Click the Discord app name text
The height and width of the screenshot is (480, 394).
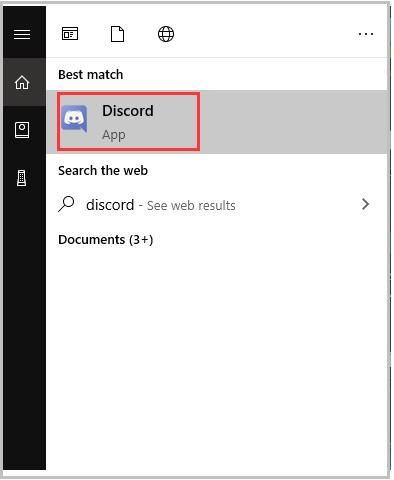(x=128, y=111)
